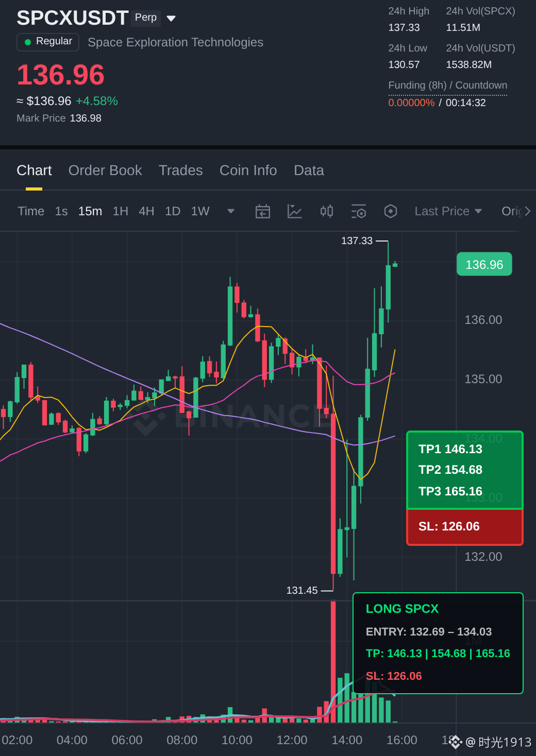
Task: Tap the Mark Price 136.98 value
Action: (x=86, y=118)
